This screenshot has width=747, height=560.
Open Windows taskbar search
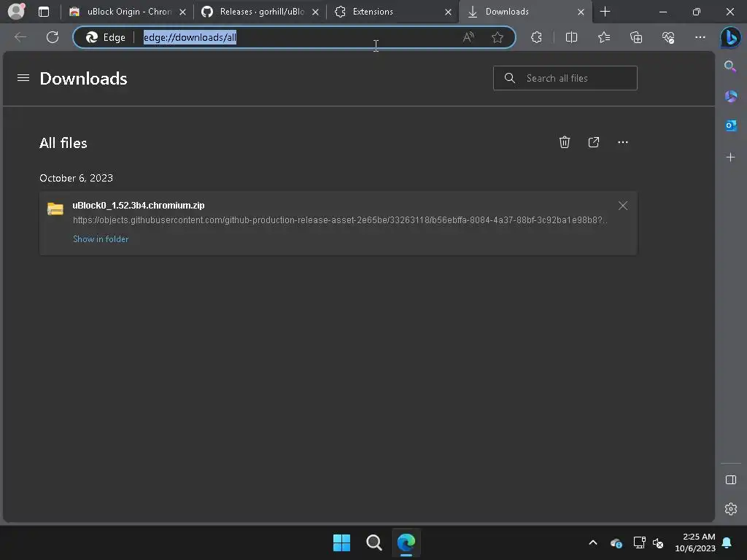(374, 542)
